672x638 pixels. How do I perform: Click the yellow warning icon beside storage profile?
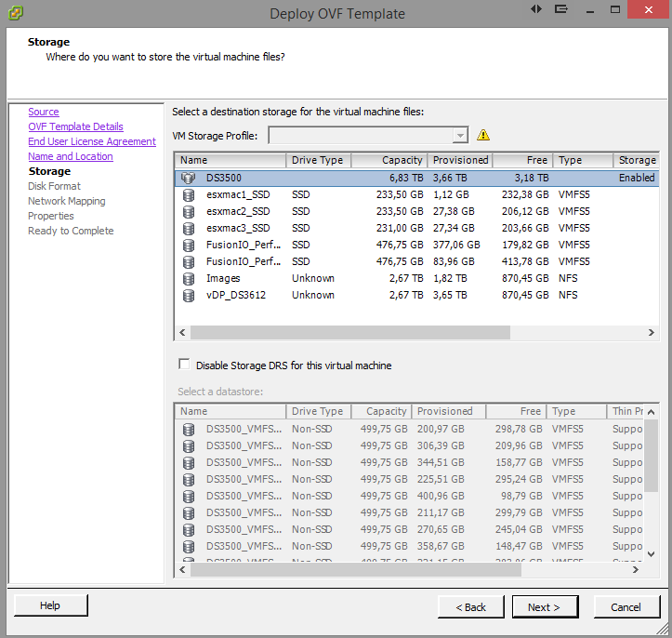click(483, 135)
